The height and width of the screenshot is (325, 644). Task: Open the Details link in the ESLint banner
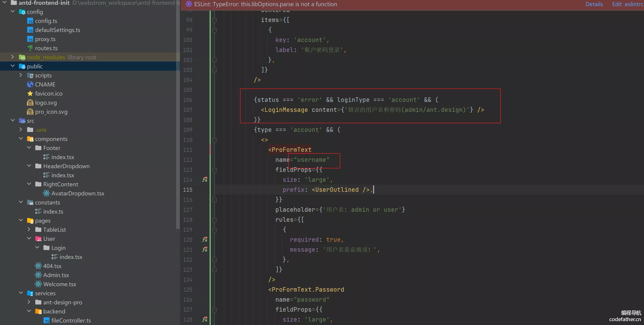pyautogui.click(x=594, y=4)
